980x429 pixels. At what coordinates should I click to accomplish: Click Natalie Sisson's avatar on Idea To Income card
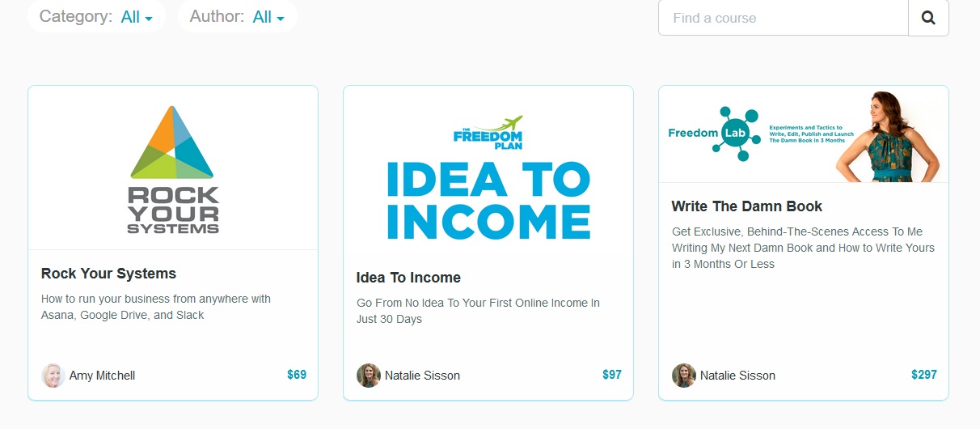click(x=369, y=376)
